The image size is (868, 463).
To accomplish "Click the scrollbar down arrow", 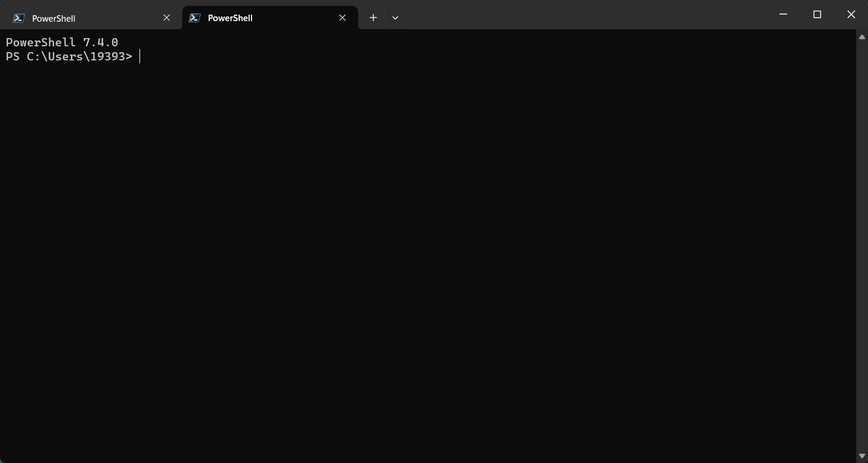I will point(862,456).
